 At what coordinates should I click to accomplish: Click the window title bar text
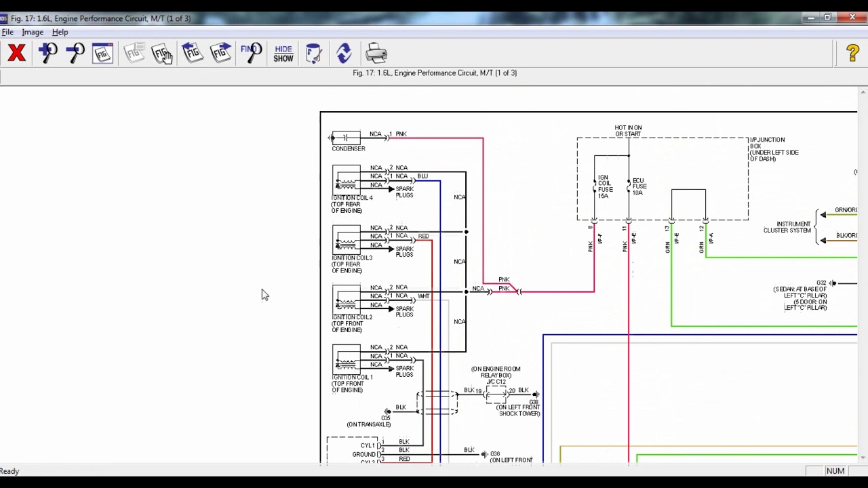(100, 18)
